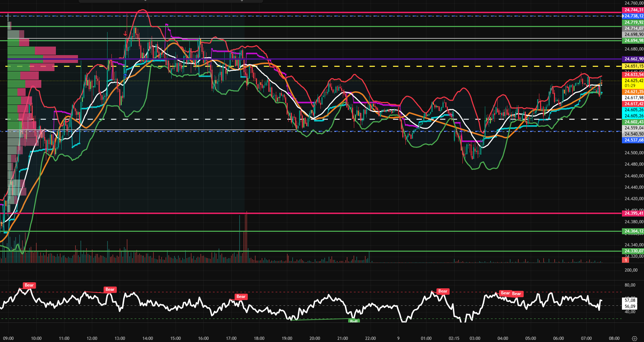
Task: Click the RSI value label 56,09
Action: coord(630,306)
